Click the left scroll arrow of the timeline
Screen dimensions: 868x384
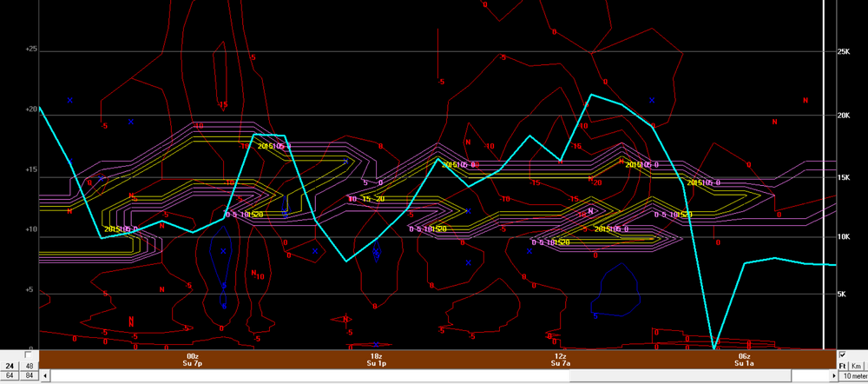[x=46, y=376]
